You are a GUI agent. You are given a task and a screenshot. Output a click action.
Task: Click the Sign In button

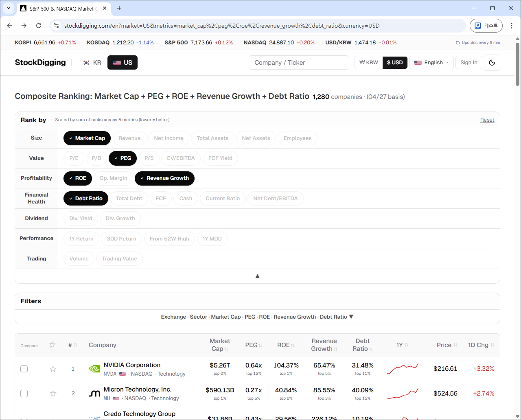[469, 63]
